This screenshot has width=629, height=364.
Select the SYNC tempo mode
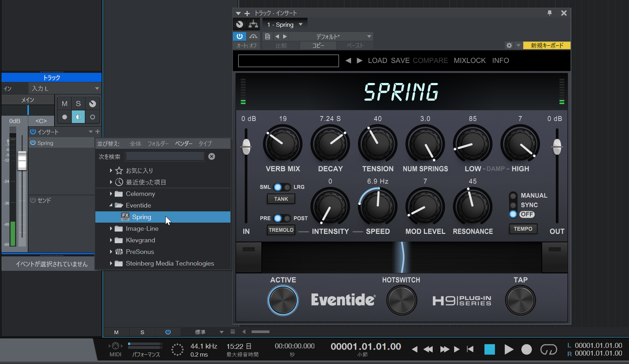click(x=513, y=205)
